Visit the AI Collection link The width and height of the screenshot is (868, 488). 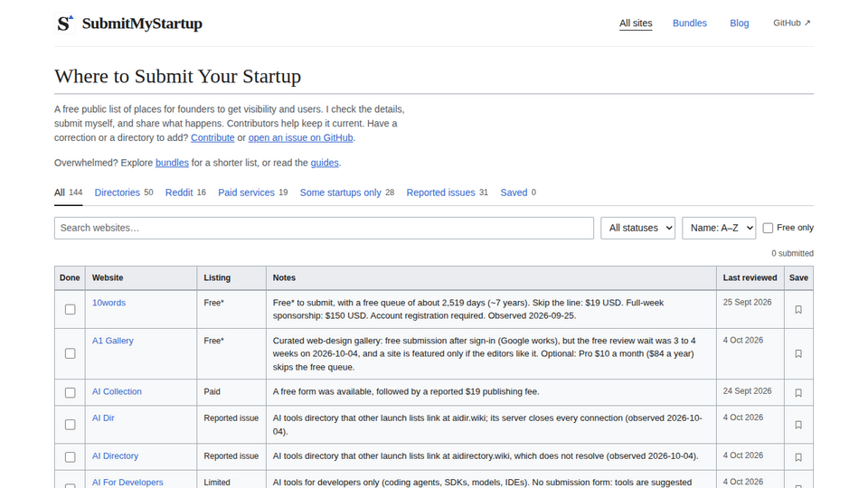117,391
